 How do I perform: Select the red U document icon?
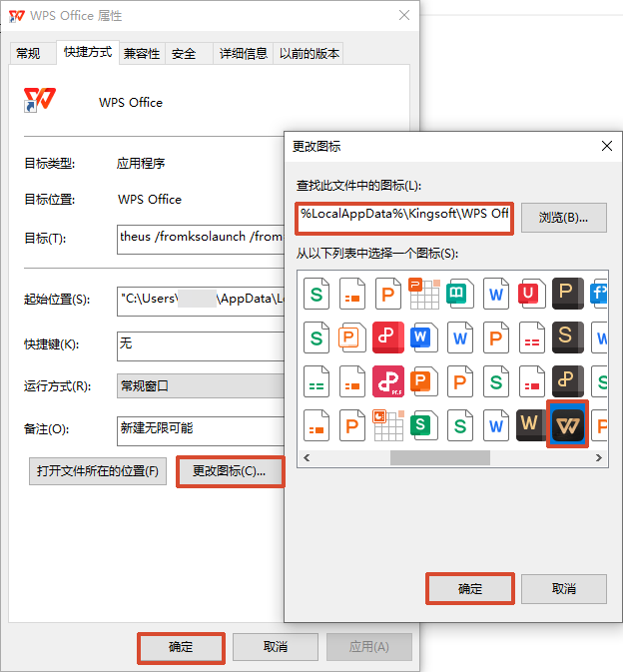click(530, 294)
